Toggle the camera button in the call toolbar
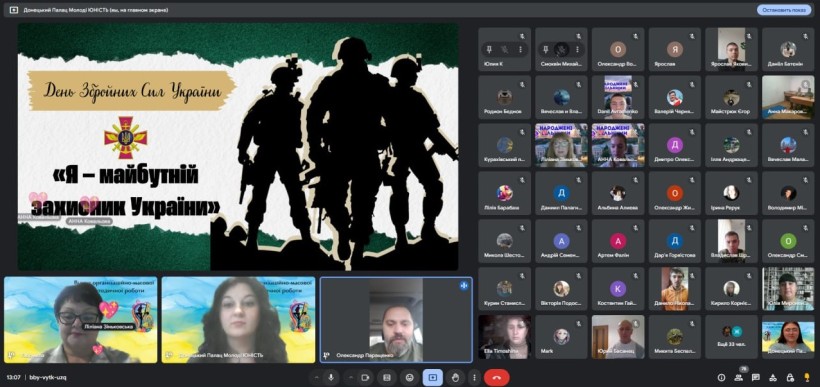820x387 pixels. tap(366, 377)
